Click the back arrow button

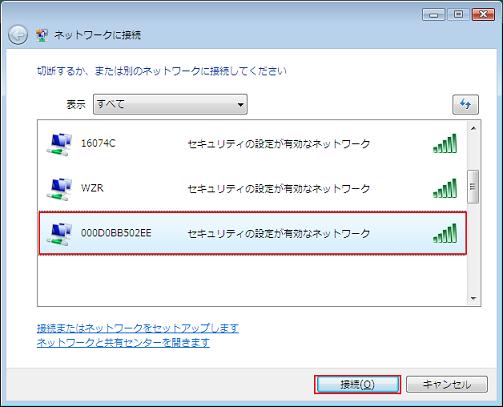18,35
